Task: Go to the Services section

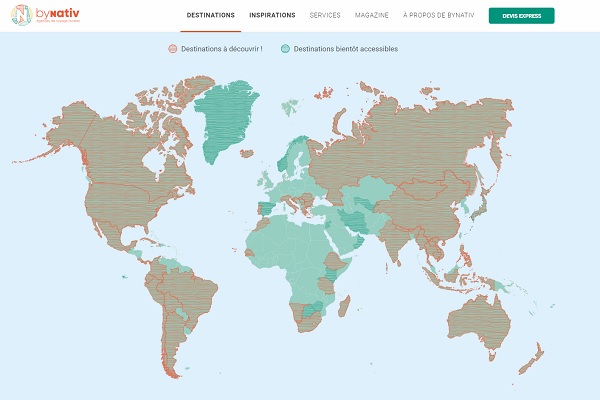Action: coord(325,16)
